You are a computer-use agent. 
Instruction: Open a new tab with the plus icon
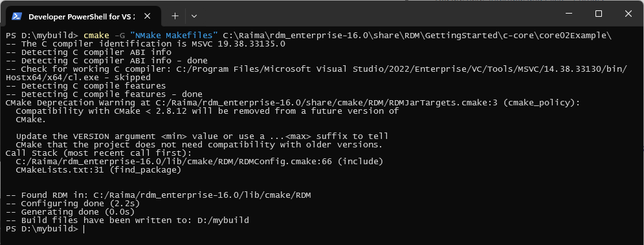[175, 16]
